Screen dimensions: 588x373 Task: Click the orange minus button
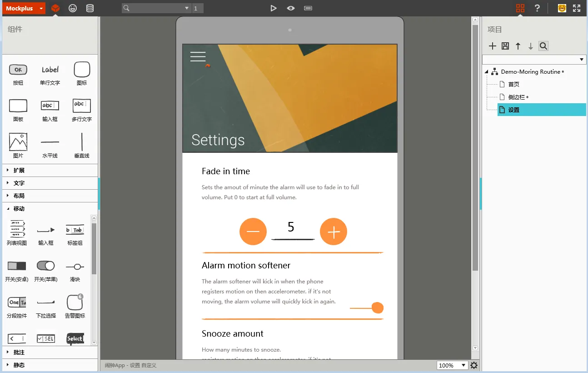253,232
